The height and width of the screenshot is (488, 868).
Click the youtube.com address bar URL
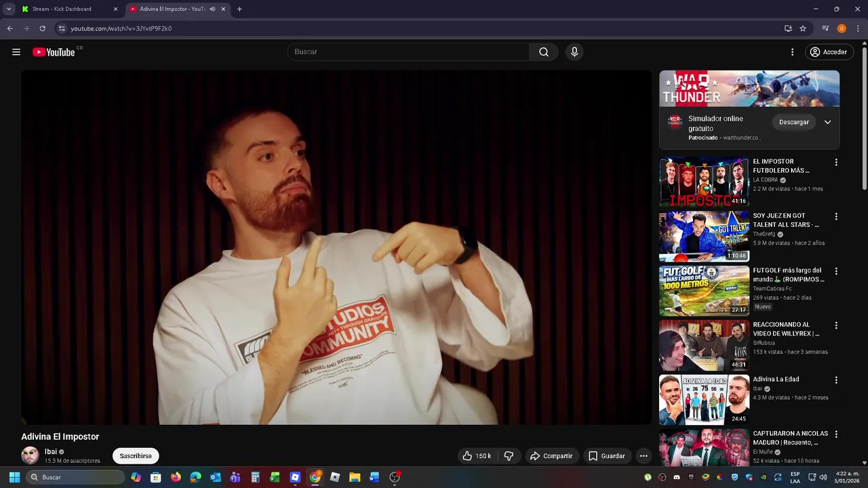pos(121,28)
